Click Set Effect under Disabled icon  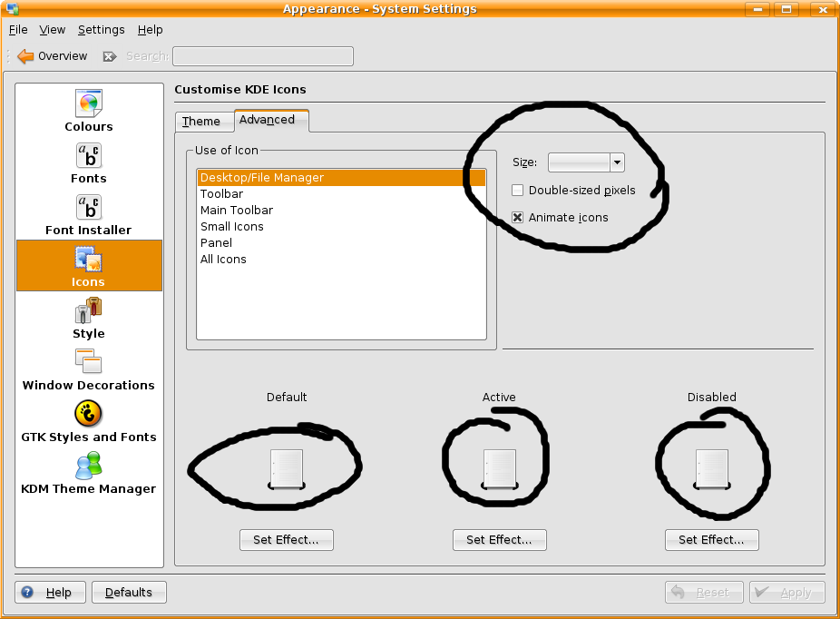coord(711,540)
